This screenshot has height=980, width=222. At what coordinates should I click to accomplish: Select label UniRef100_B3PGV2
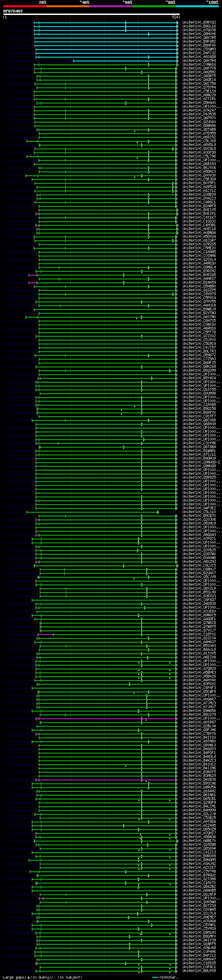pyautogui.click(x=199, y=684)
